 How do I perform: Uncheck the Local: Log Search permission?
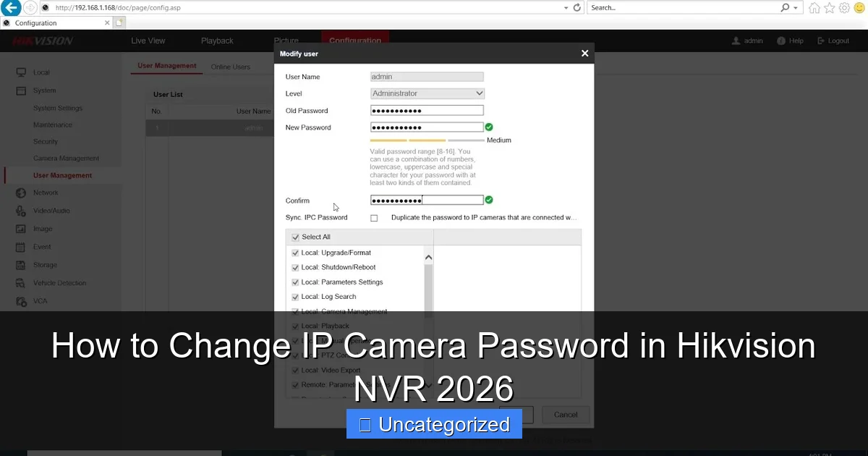(295, 297)
